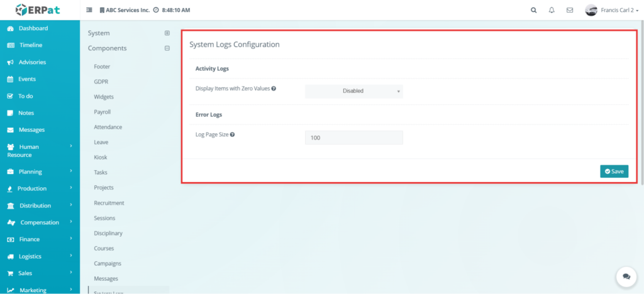Viewport: 644px width, 294px height.
Task: Open the Messages component settings
Action: tap(106, 279)
